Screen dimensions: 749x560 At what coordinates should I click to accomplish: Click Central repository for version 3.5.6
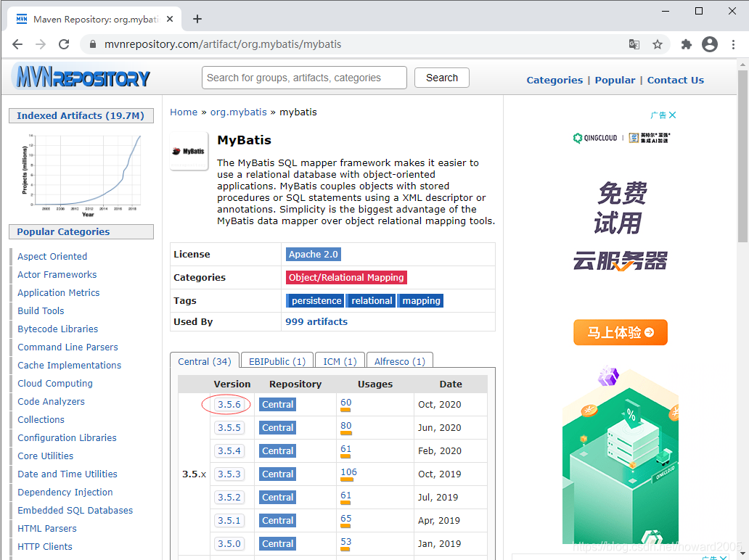pos(277,404)
